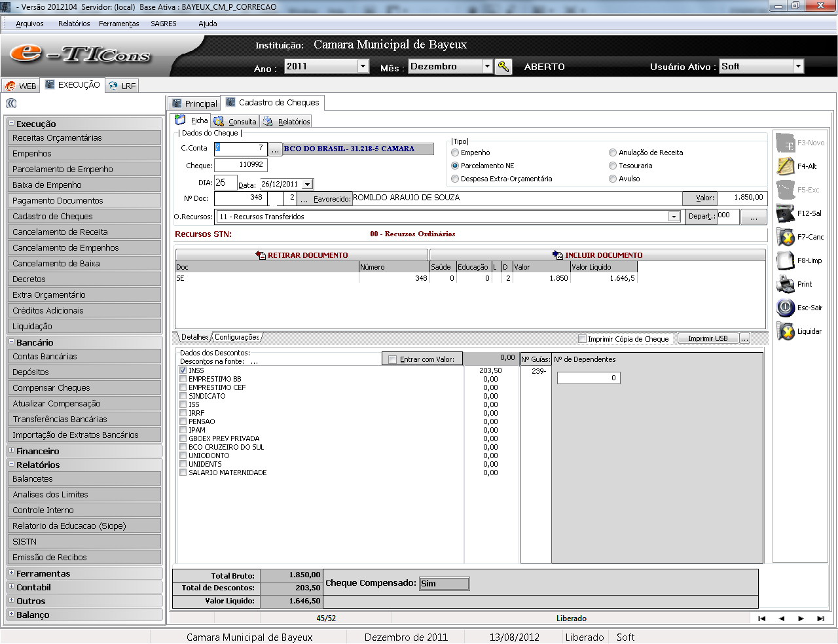The height and width of the screenshot is (644, 838).
Task: Click the F4-Alt edit icon
Action: (785, 166)
